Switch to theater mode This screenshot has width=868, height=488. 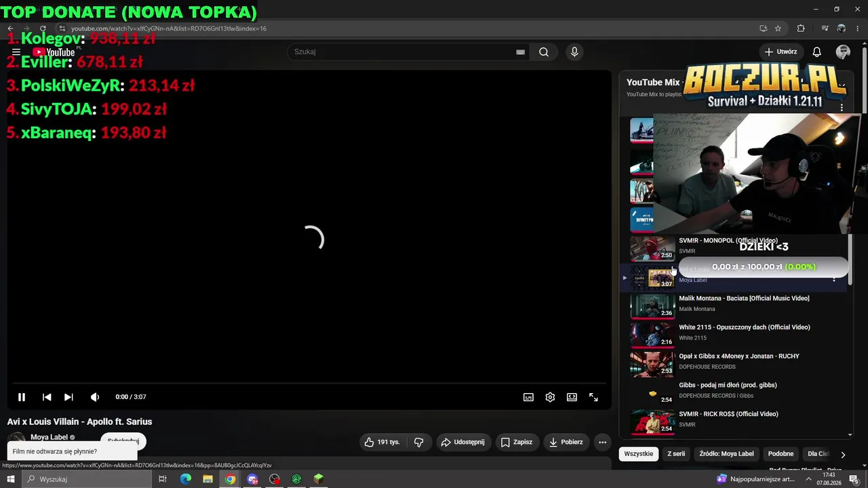pos(572,397)
